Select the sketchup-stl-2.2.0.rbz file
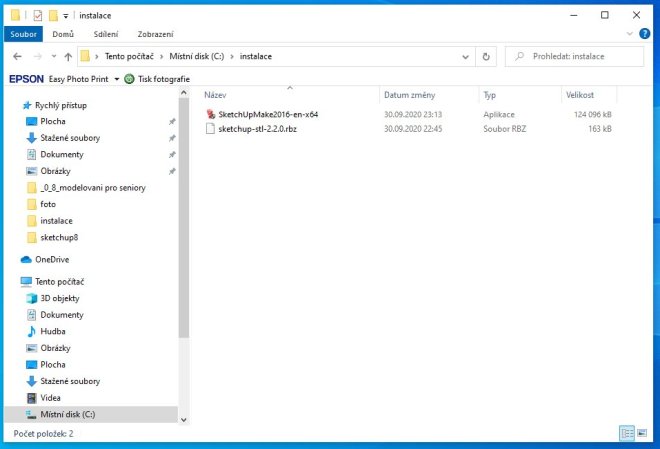The height and width of the screenshot is (449, 660). (x=257, y=129)
